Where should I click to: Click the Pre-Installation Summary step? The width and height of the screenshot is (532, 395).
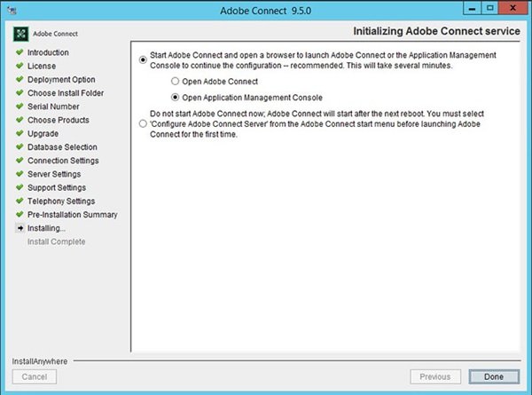tap(72, 215)
